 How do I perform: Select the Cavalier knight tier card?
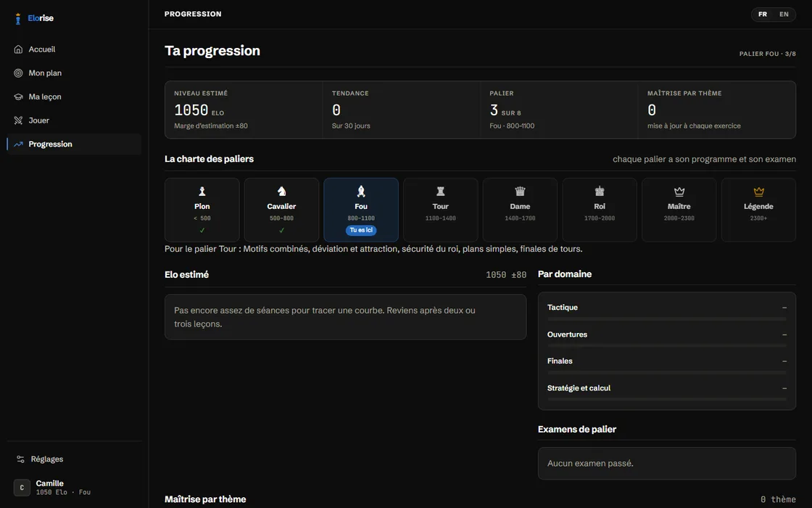282,210
